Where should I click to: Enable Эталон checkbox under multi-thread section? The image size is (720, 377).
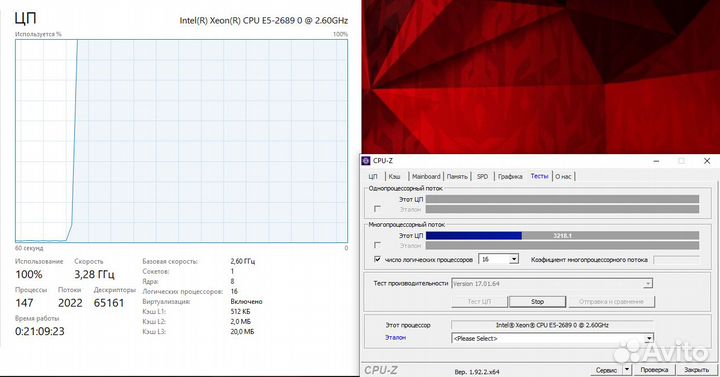point(377,245)
